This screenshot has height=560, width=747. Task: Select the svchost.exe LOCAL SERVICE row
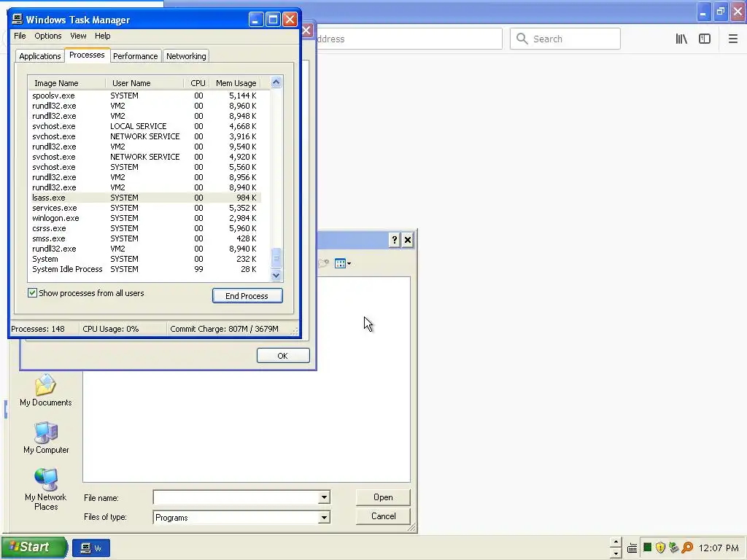click(145, 126)
